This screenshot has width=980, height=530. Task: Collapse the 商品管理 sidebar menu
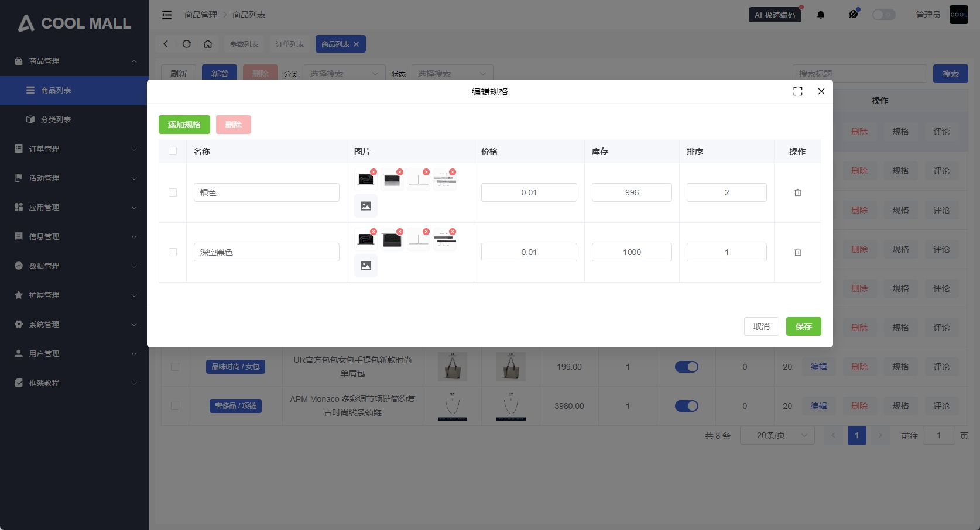click(x=74, y=61)
